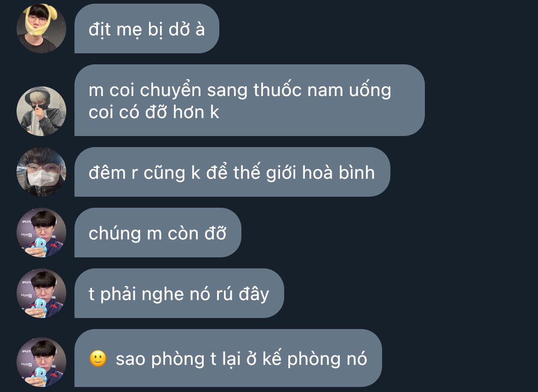538x392 pixels.
Task: Open avatar beside 't phải nghe nó rú đây'
Action: [41, 293]
